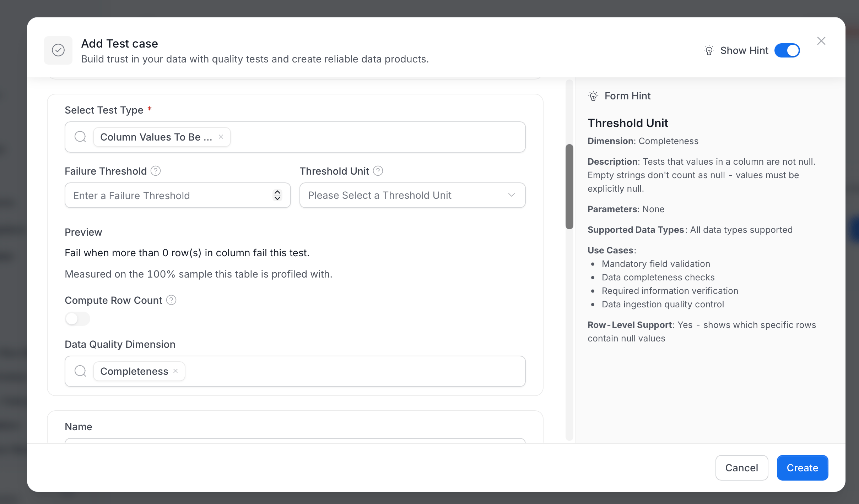Click the Add Test case checkmark icon
The width and height of the screenshot is (859, 504).
click(58, 50)
